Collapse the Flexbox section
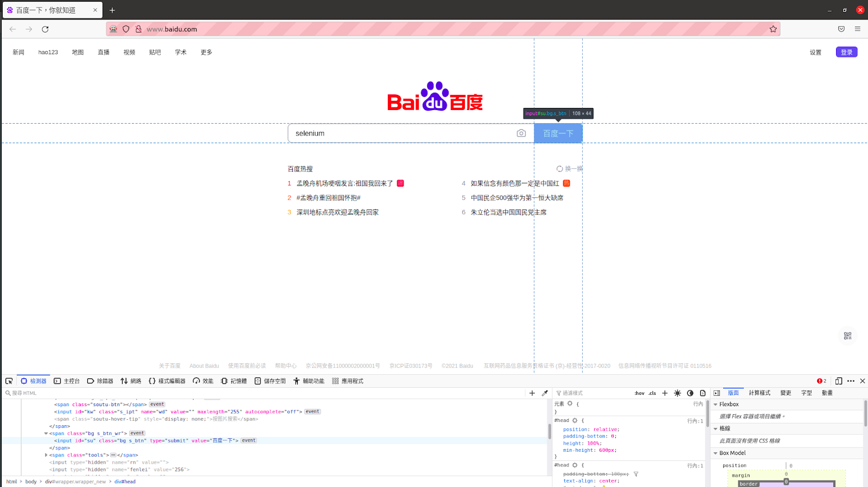This screenshot has width=868, height=487. [716, 405]
